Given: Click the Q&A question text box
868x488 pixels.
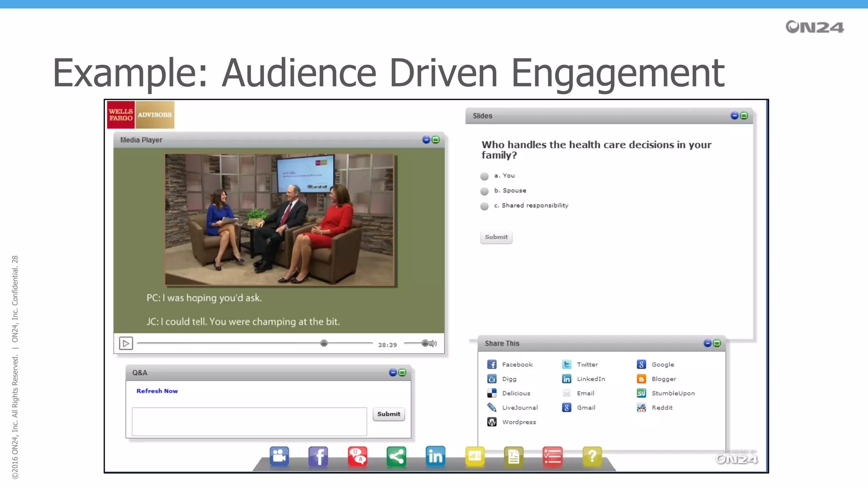Looking at the screenshot, I should (x=249, y=421).
